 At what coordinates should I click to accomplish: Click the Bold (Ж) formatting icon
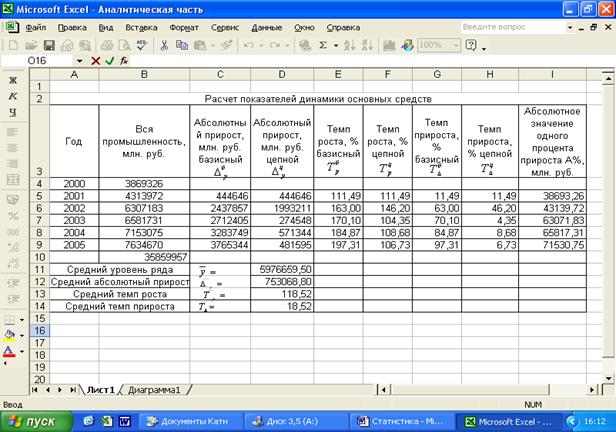click(x=13, y=79)
